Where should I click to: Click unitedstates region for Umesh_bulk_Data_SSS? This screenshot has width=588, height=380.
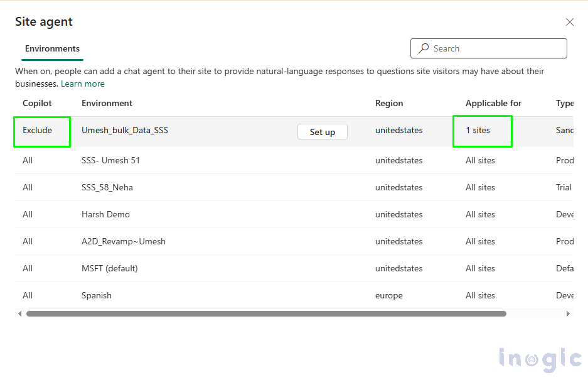coord(398,130)
